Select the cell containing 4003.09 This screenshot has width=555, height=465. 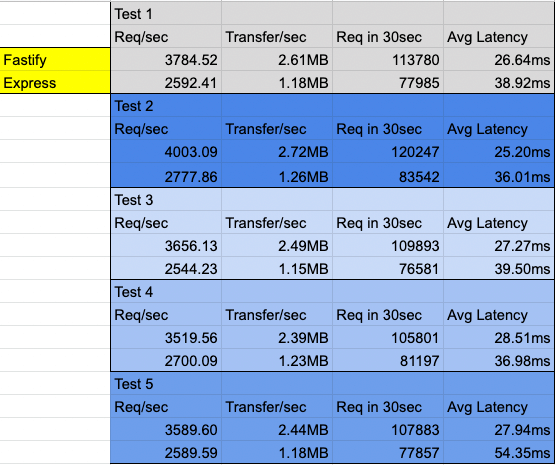pos(166,151)
